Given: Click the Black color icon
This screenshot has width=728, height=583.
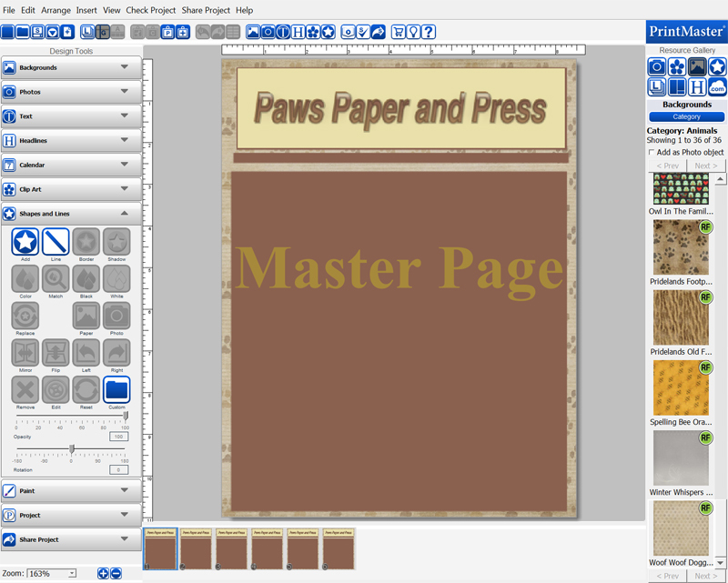Looking at the screenshot, I should pyautogui.click(x=86, y=278).
